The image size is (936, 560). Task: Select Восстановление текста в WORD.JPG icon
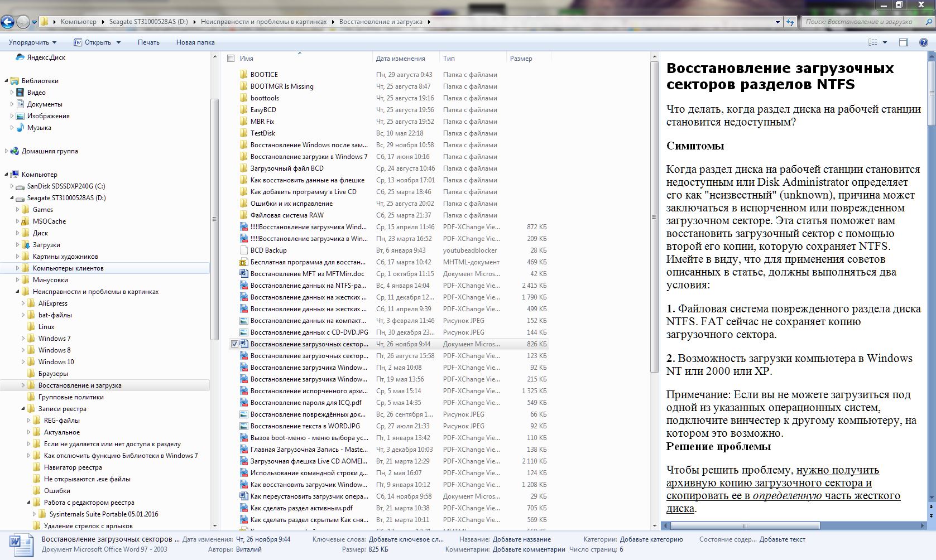point(243,426)
